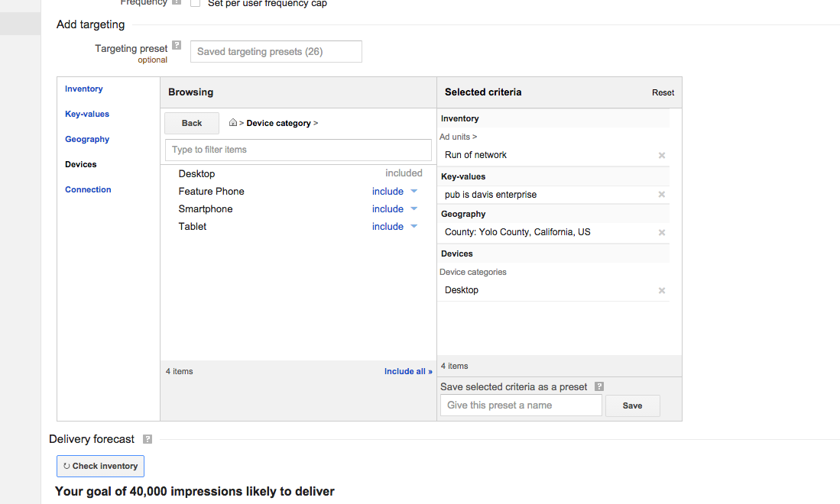The width and height of the screenshot is (840, 504).
Task: Remove pub is davis enterprise key-value
Action: [x=662, y=195]
